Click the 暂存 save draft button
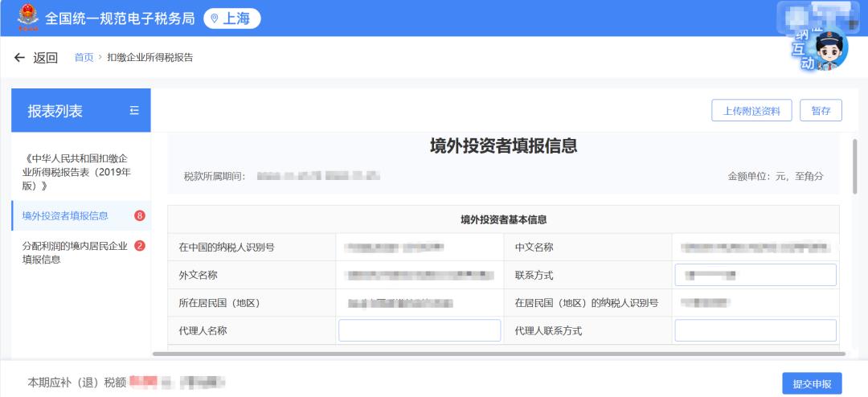The height and width of the screenshot is (397, 868). [821, 111]
